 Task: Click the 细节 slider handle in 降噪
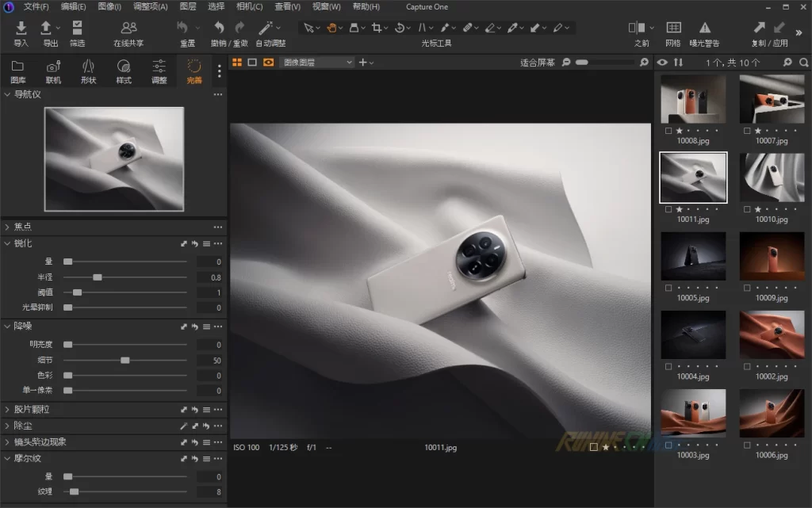pyautogui.click(x=124, y=360)
